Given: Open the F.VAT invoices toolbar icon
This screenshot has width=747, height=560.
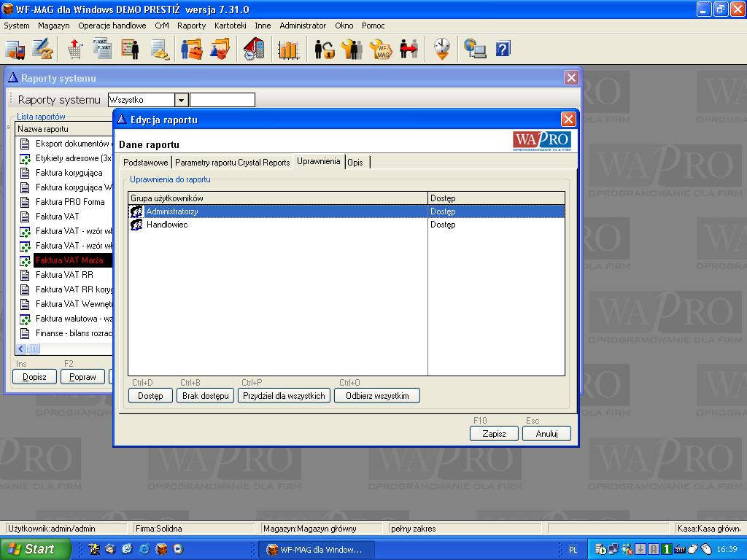Looking at the screenshot, I should pyautogui.click(x=101, y=50).
